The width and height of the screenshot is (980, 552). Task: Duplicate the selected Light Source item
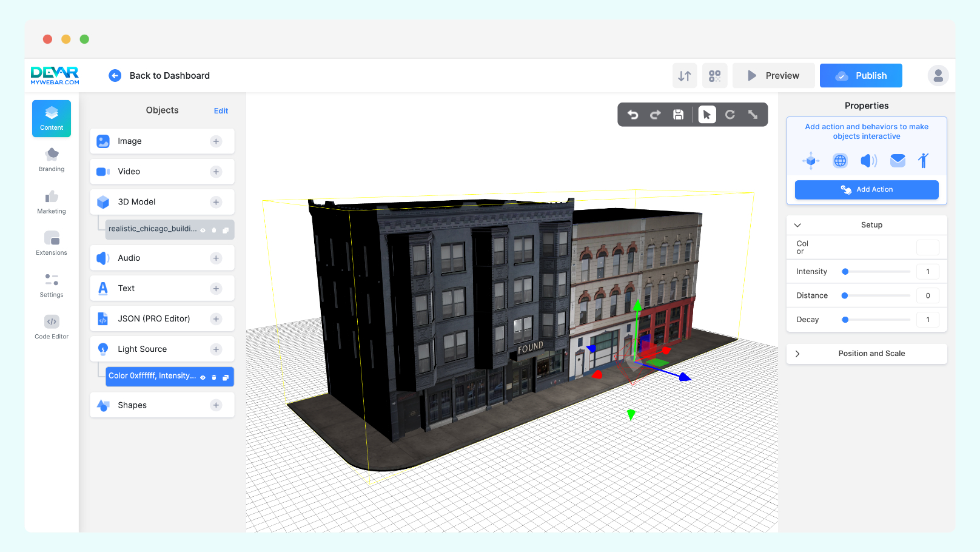[x=226, y=377]
